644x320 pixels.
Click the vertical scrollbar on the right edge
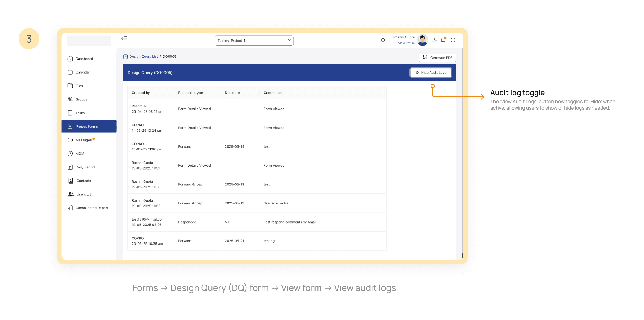tap(463, 150)
